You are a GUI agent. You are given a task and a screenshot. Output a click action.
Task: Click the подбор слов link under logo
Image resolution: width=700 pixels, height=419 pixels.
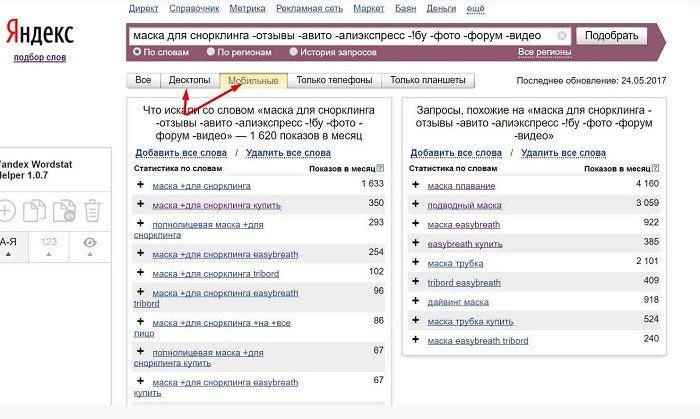40,58
